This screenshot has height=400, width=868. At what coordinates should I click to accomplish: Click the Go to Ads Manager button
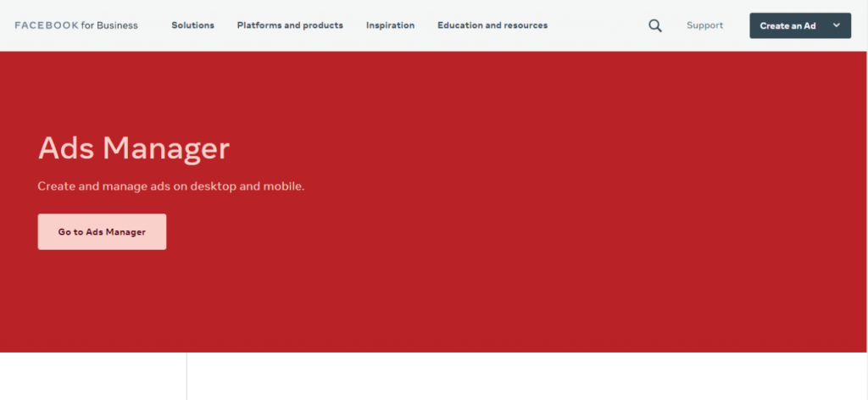pos(102,232)
